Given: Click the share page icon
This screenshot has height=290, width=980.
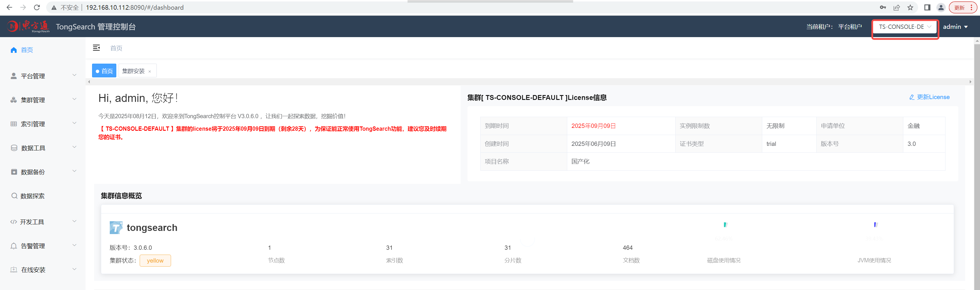Looking at the screenshot, I should pyautogui.click(x=896, y=7).
